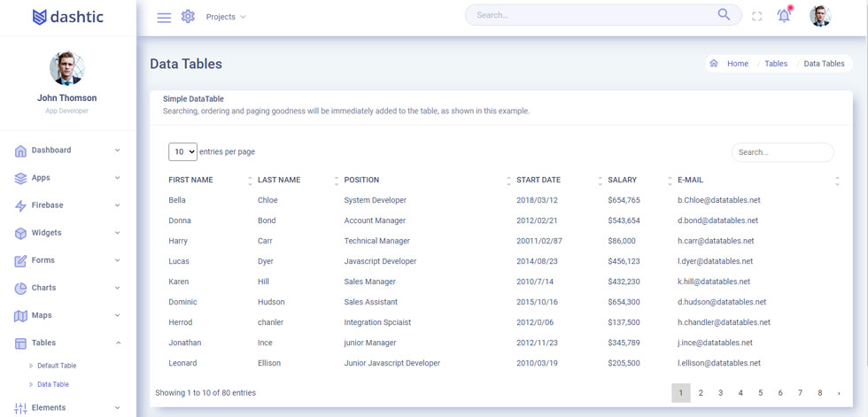Toggle the sidebar hamburger menu
The height and width of the screenshot is (417, 868).
(164, 18)
